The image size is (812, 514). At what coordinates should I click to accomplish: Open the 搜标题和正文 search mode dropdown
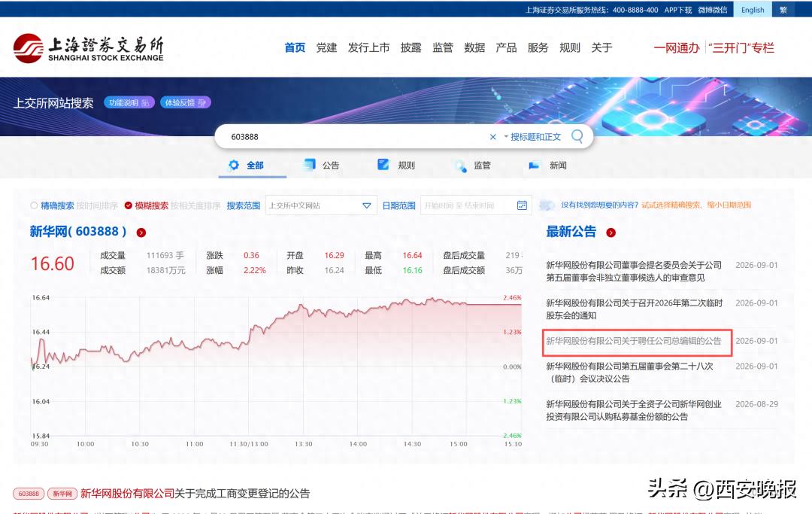coord(532,137)
